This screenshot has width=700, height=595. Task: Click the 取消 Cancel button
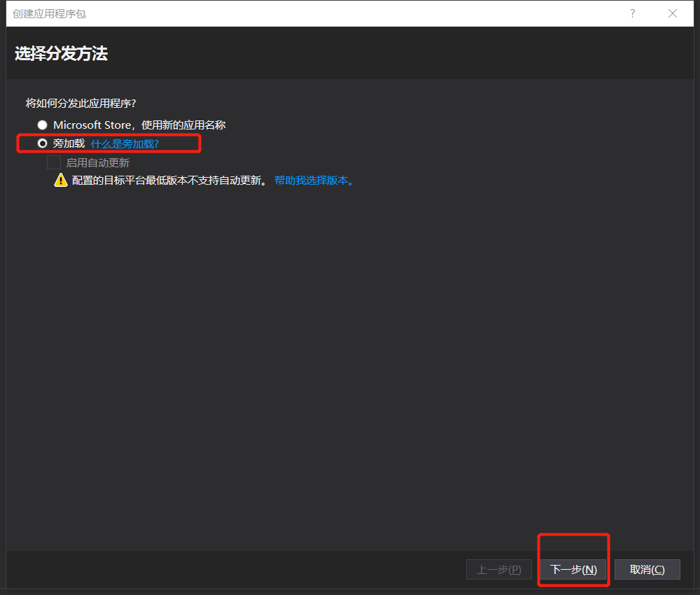(x=647, y=569)
